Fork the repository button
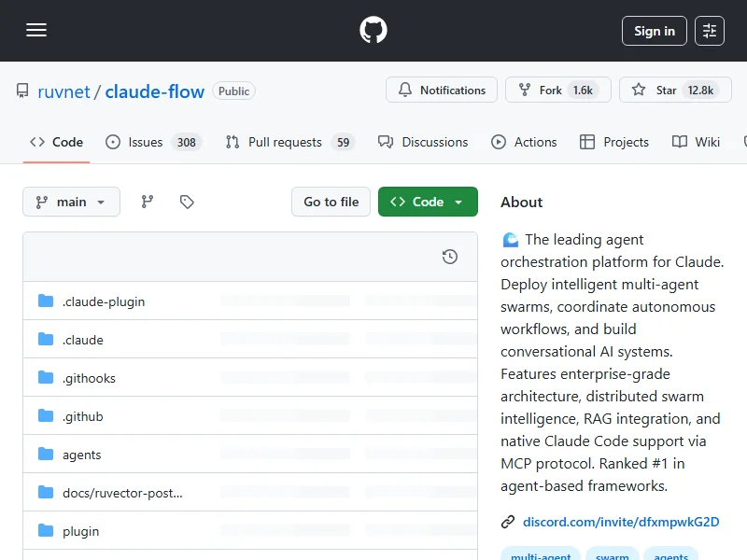This screenshot has width=747, height=560. (x=557, y=91)
